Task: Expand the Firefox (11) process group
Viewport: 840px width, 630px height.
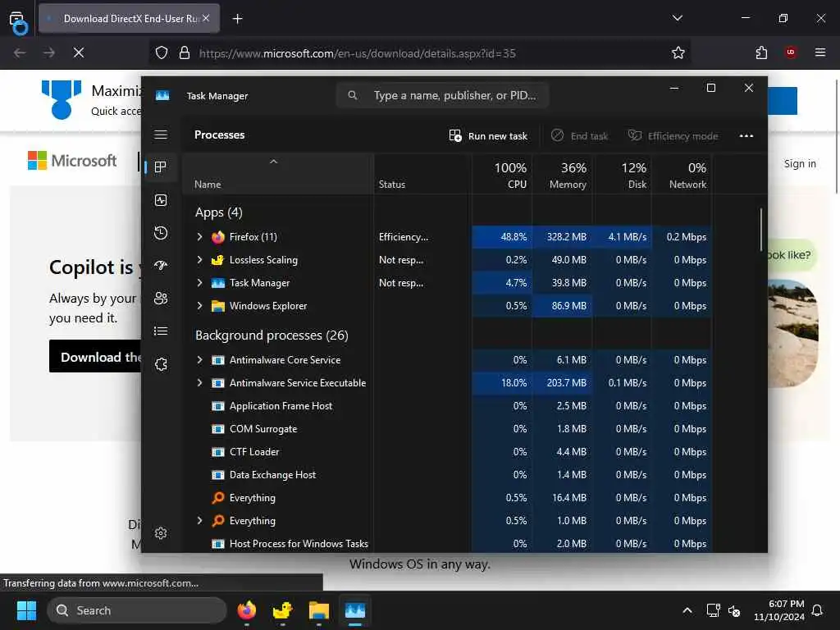Action: coord(199,237)
